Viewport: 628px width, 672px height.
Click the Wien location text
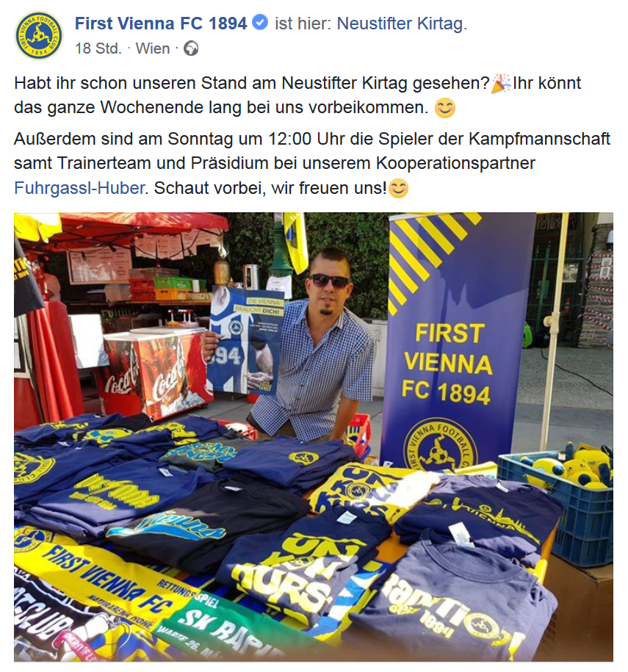pos(153,48)
